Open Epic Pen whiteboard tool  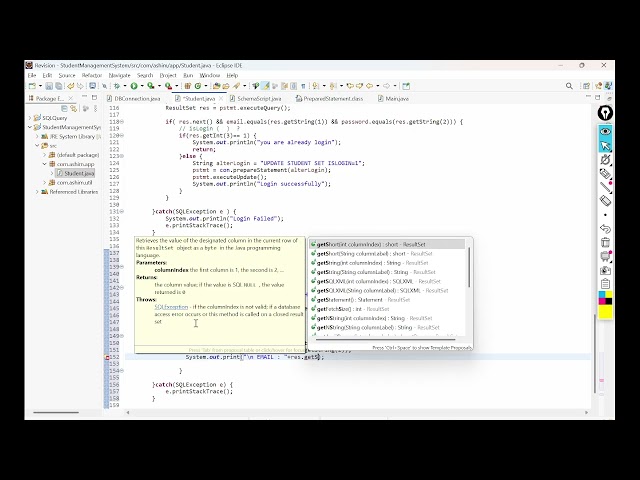coord(605,256)
